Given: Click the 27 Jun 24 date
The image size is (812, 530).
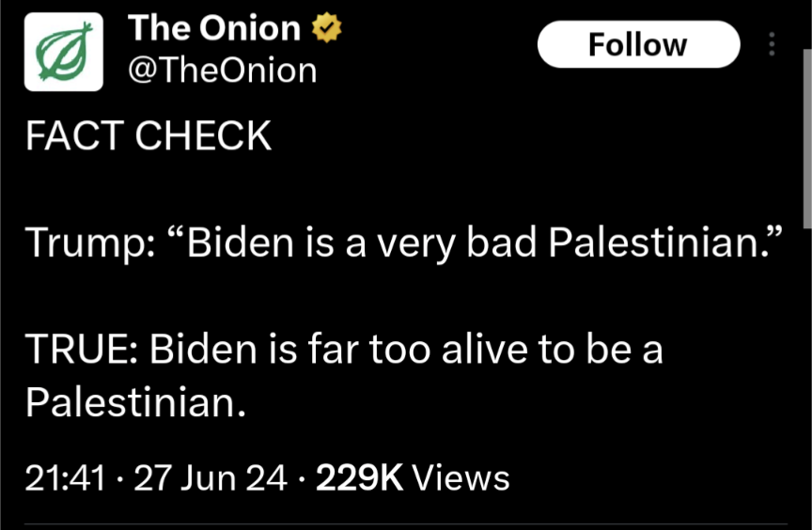Looking at the screenshot, I should tap(211, 478).
